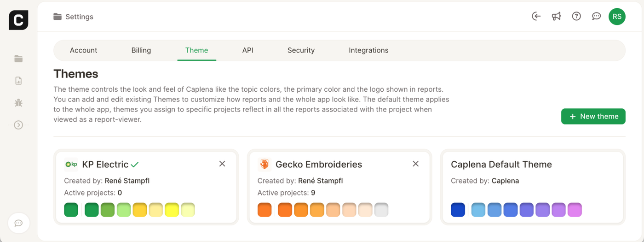The image size is (644, 242).
Task: Click the logout arrow icon
Action: point(536,16)
